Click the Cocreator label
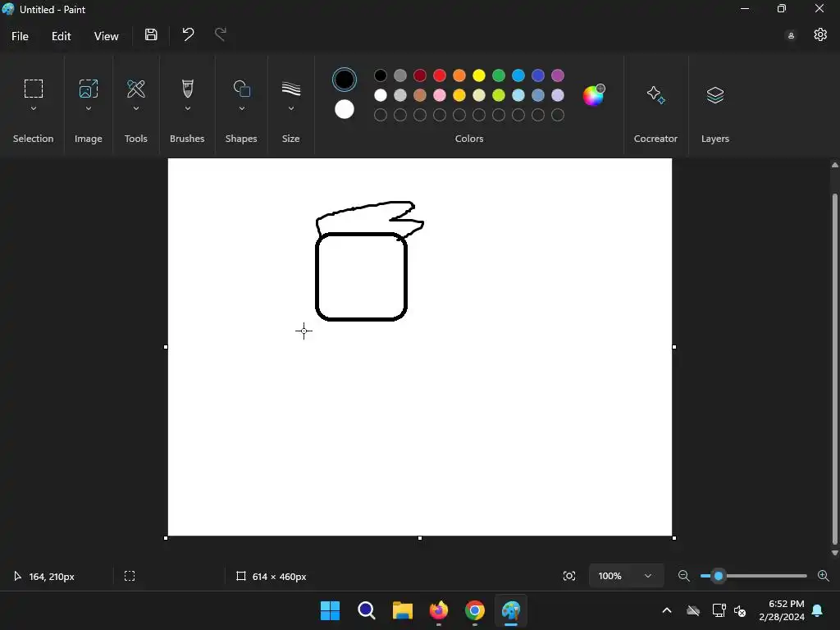The height and width of the screenshot is (630, 840). point(655,138)
